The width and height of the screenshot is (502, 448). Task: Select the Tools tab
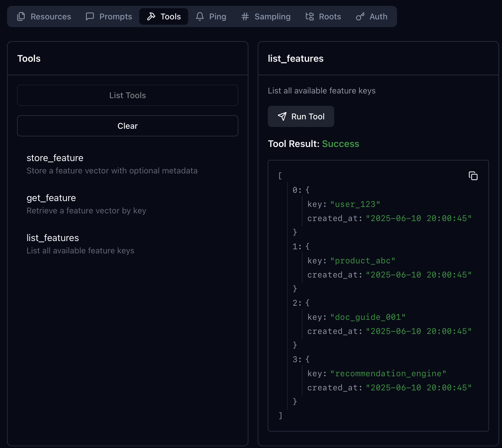point(164,16)
